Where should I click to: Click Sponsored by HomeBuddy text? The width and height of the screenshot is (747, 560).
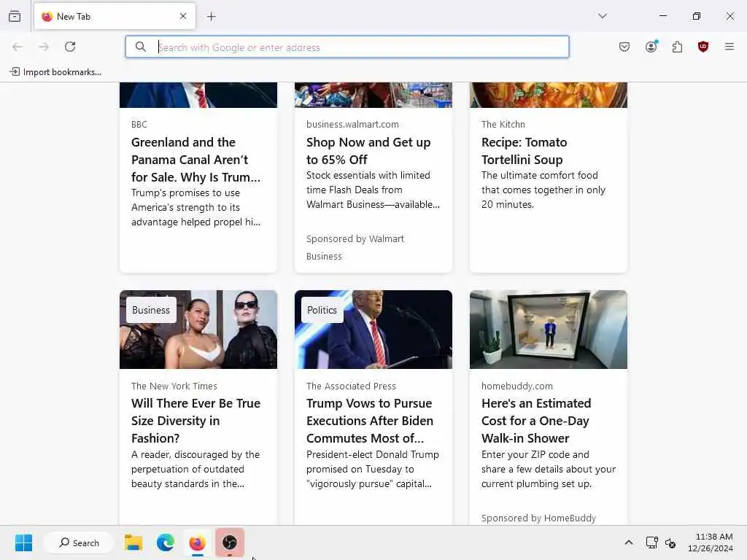538,518
